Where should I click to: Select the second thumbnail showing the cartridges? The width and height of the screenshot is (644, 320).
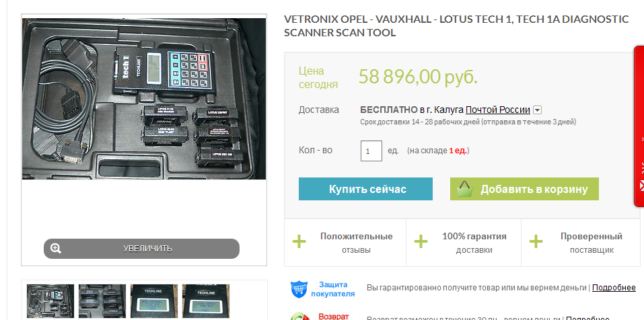click(102, 302)
